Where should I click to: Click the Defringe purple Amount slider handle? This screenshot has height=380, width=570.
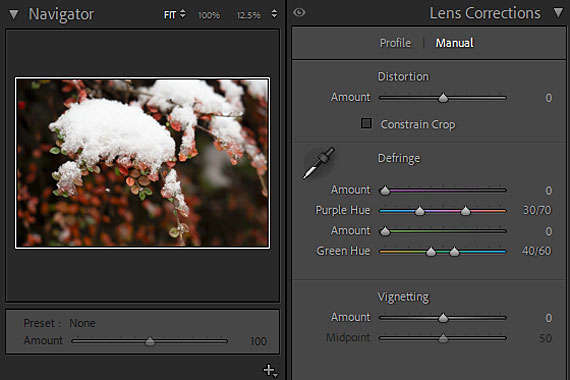tap(385, 190)
